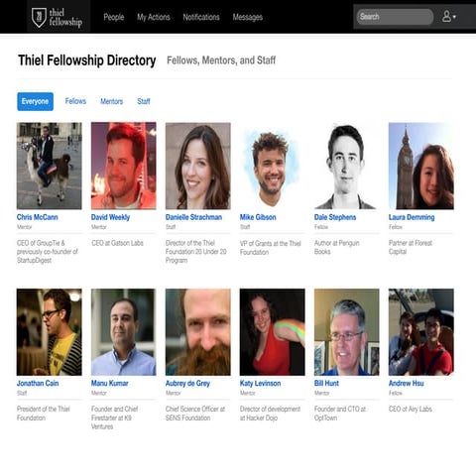Click 'CEO at Gatson Labs' description
This screenshot has width=476, height=476.
[117, 243]
